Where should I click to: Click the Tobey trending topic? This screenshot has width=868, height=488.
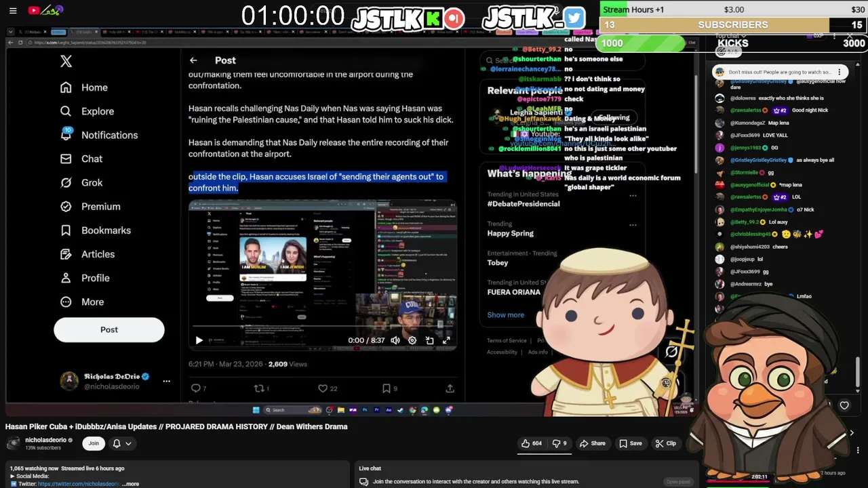tap(497, 262)
